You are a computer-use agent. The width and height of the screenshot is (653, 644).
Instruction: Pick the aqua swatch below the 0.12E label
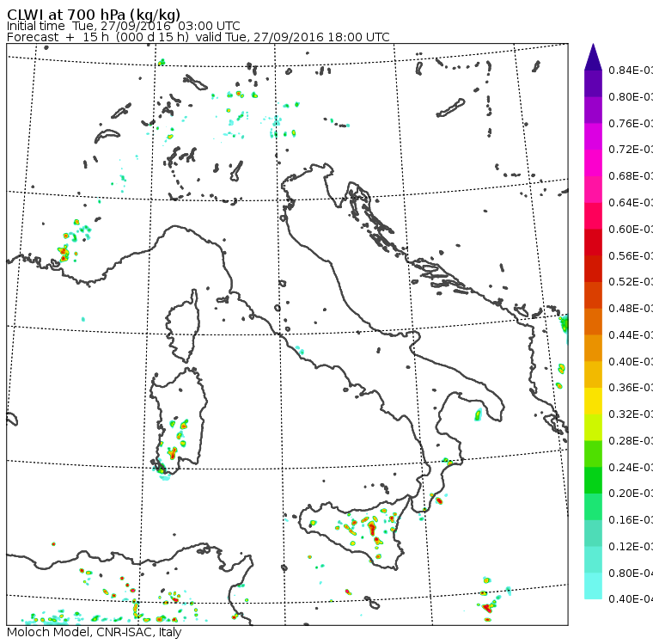pyautogui.click(x=593, y=560)
